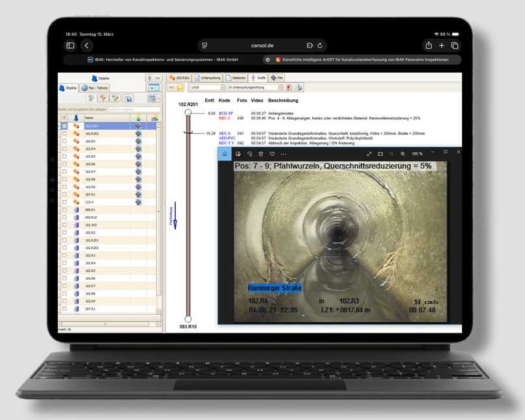Tick the checkbox beside 102.R3
The height and width of the screenshot is (420, 525).
coord(64,141)
